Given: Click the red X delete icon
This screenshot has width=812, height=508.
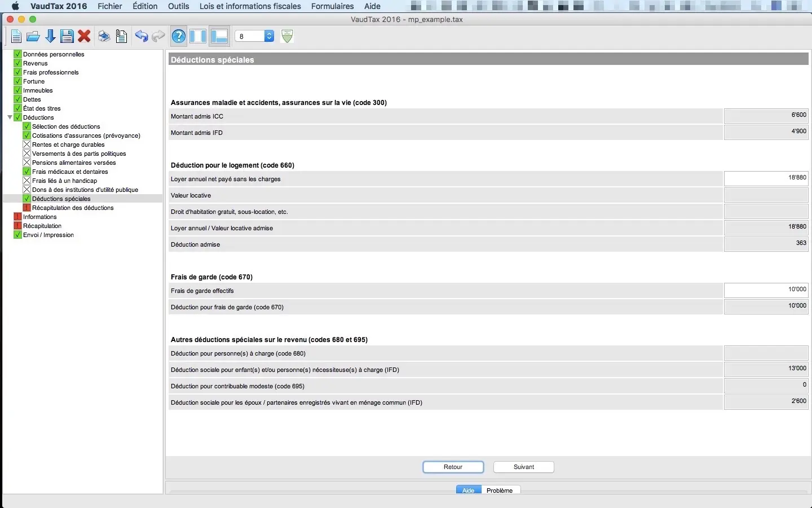Looking at the screenshot, I should click(85, 37).
